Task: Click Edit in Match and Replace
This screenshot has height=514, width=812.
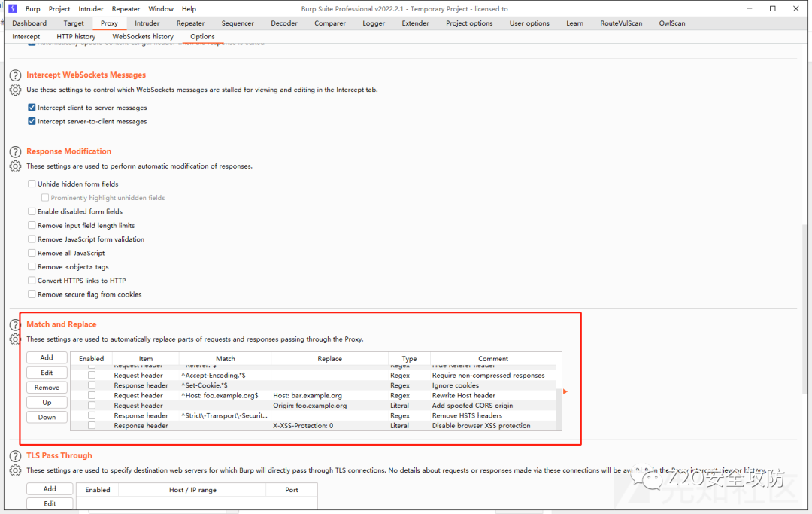Action: pyautogui.click(x=47, y=373)
